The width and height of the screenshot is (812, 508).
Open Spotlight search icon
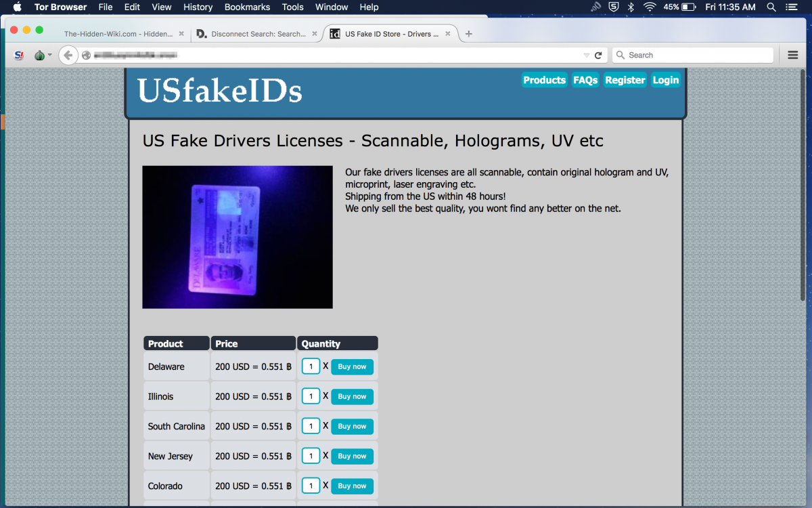tap(771, 7)
